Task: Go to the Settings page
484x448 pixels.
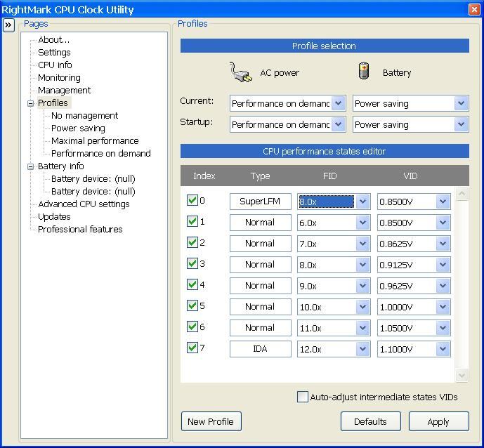Action: [x=54, y=53]
